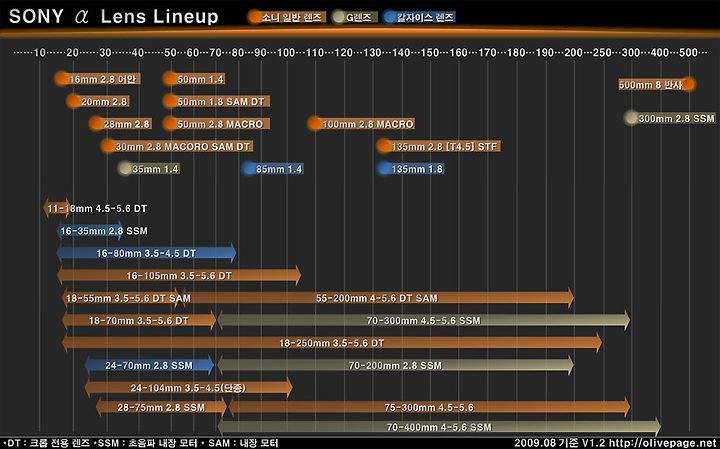
Task: Click the 500 focal length axis label
Action: coord(689,53)
